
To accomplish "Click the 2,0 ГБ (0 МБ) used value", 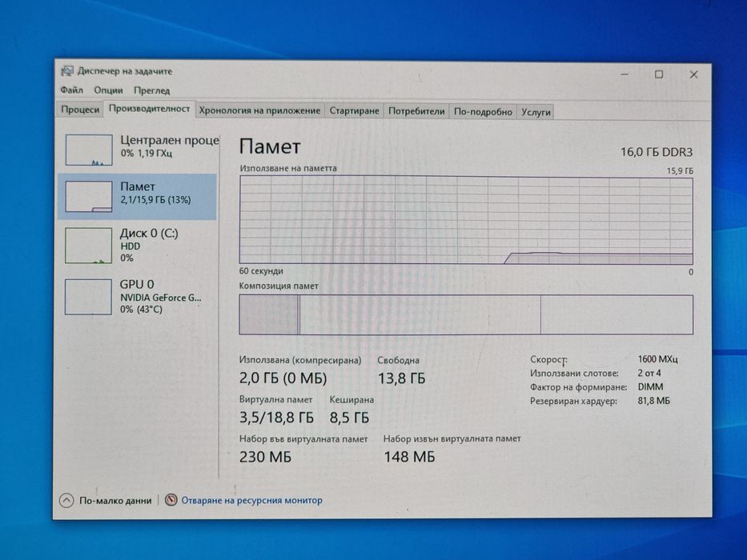I will [x=283, y=378].
